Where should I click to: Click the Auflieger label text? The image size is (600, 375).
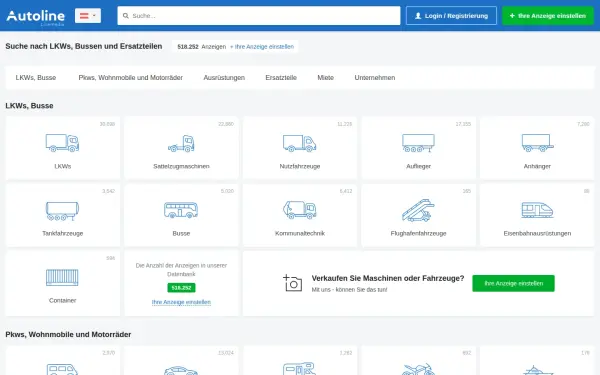[418, 166]
